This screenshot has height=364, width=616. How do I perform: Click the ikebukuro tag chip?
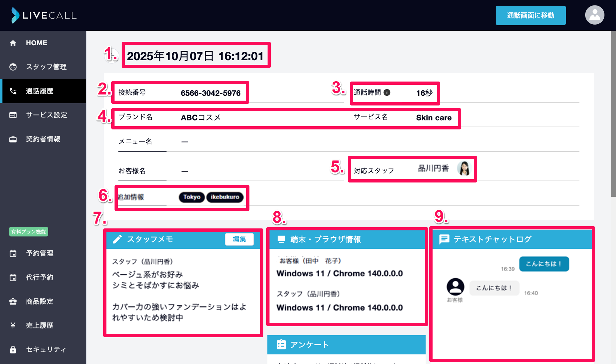point(225,197)
